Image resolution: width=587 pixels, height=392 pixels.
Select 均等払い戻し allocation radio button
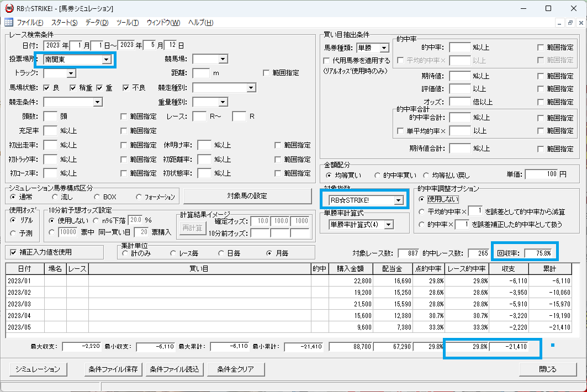[426, 175]
